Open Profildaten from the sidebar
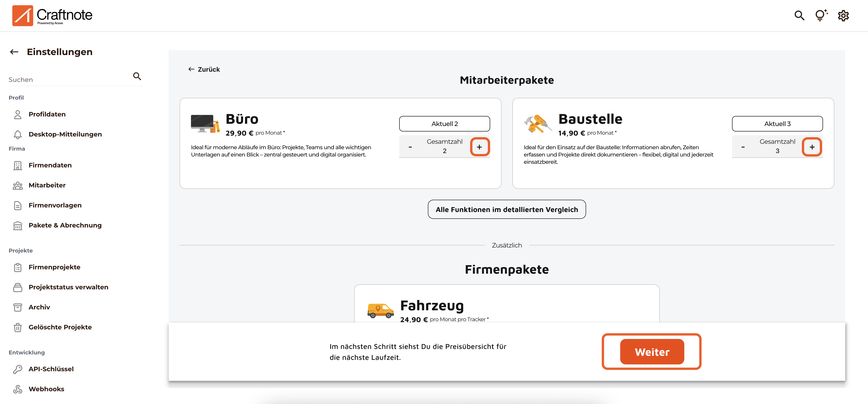This screenshot has height=404, width=868. (47, 114)
